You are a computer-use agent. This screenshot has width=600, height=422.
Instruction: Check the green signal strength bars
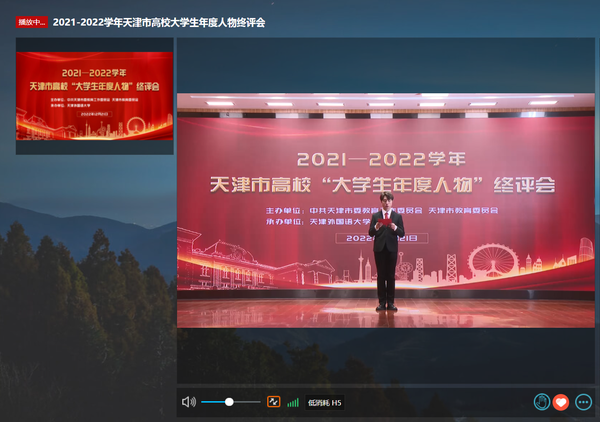(x=293, y=402)
